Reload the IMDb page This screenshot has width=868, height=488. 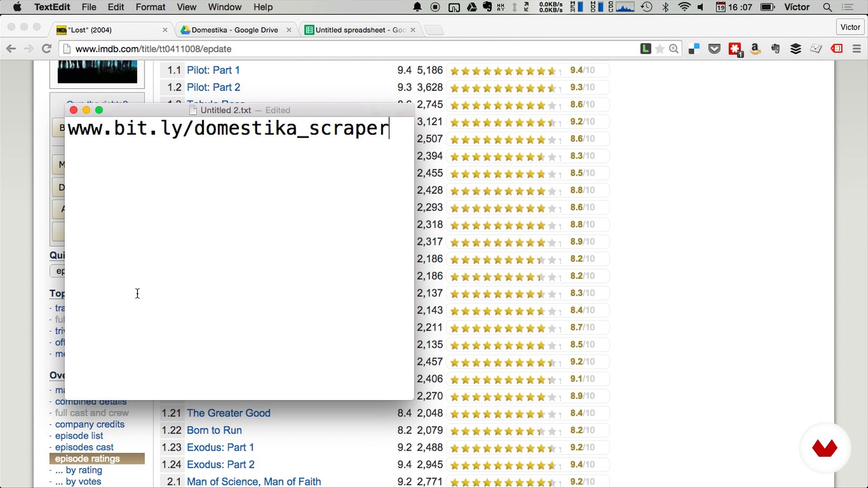pyautogui.click(x=46, y=49)
